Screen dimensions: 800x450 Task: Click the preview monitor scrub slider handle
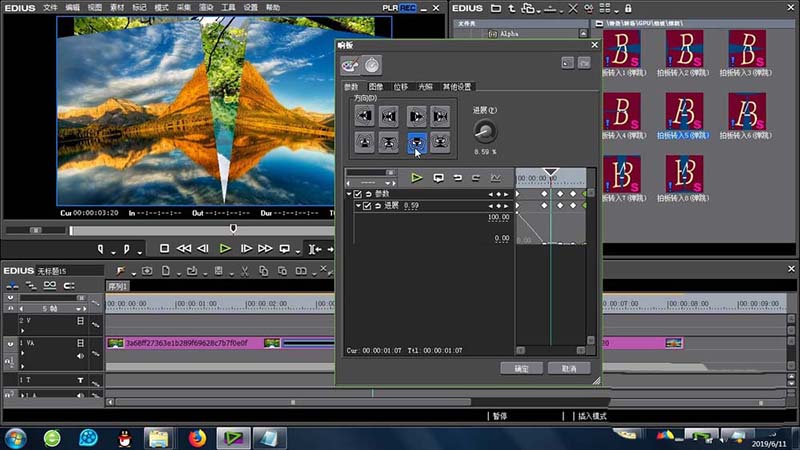click(233, 228)
